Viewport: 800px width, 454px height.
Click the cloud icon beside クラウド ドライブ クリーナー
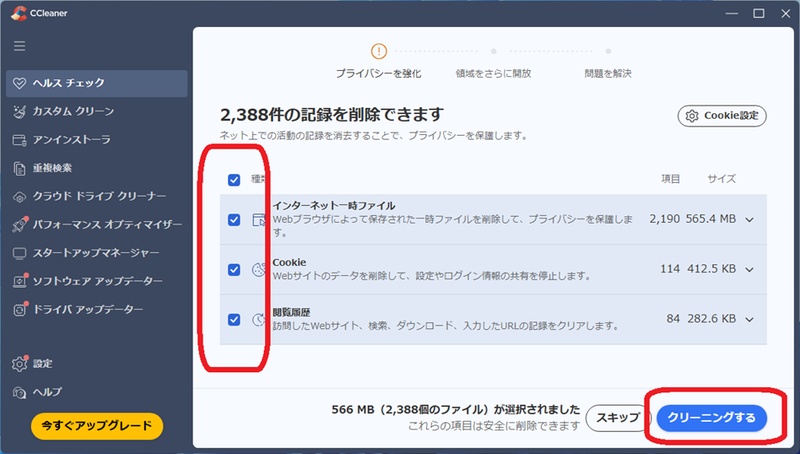tap(19, 197)
